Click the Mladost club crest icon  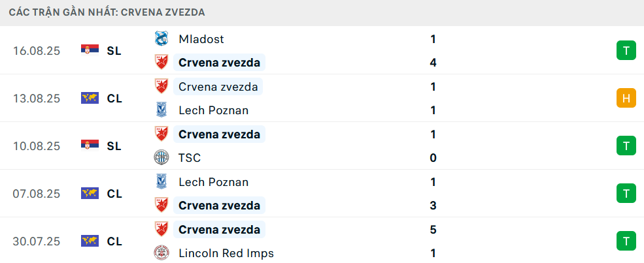161,39
